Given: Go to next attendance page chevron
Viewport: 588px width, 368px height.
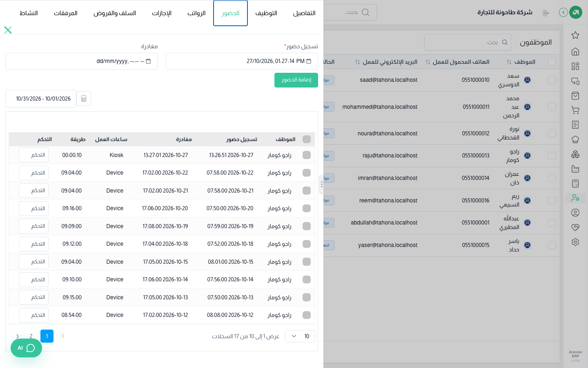Looking at the screenshot, I should 17,336.
